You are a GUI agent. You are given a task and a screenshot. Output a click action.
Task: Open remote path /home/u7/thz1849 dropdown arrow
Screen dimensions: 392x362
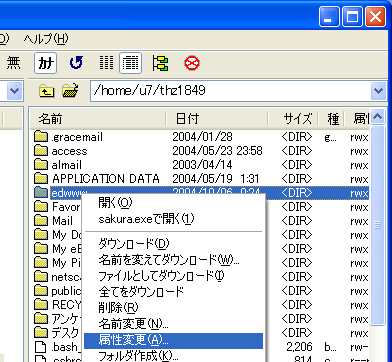click(378, 90)
